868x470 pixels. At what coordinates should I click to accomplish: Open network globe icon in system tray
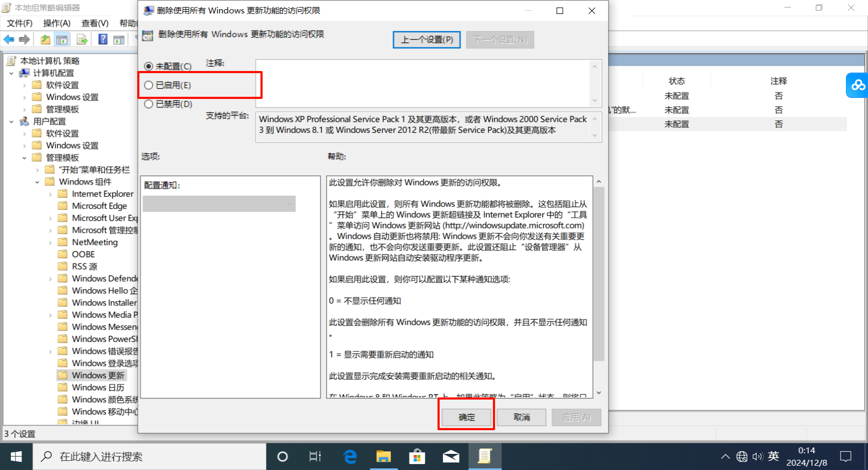[x=742, y=457]
